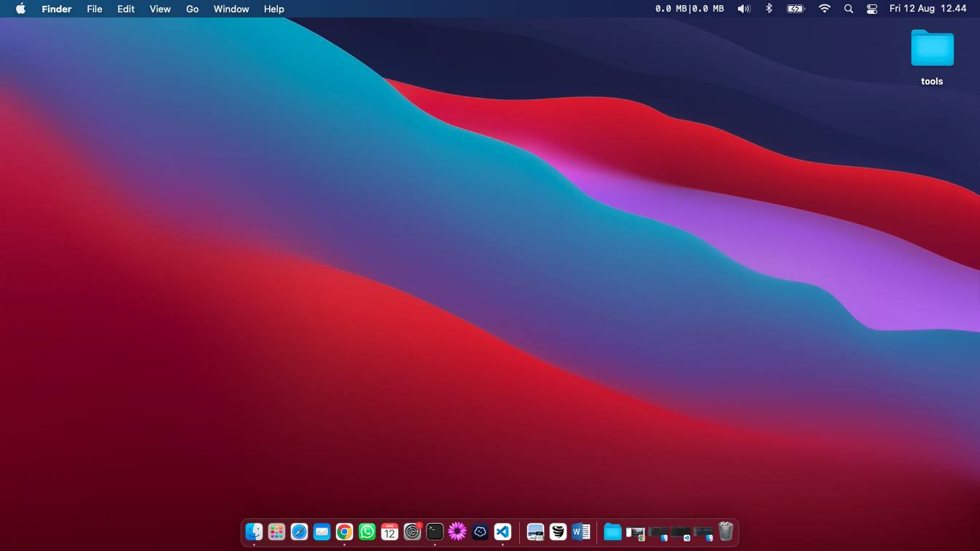The width and height of the screenshot is (980, 551).
Task: Open Spotlight search
Action: [x=848, y=9]
